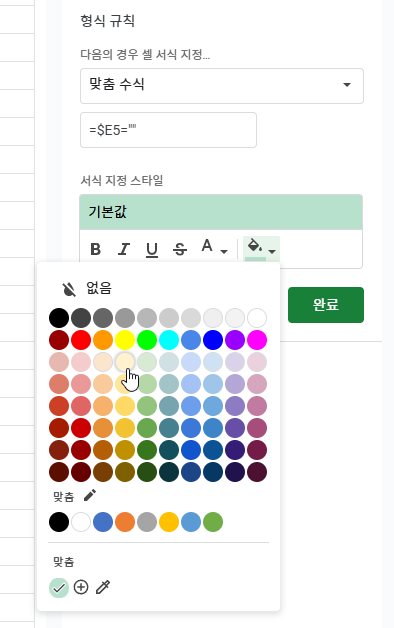
Task: Pick the black swatch in grayscale row
Action: (59, 318)
